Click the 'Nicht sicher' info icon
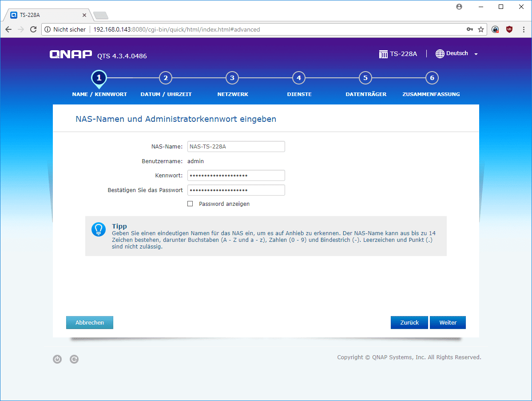The width and height of the screenshot is (532, 401). click(x=48, y=29)
